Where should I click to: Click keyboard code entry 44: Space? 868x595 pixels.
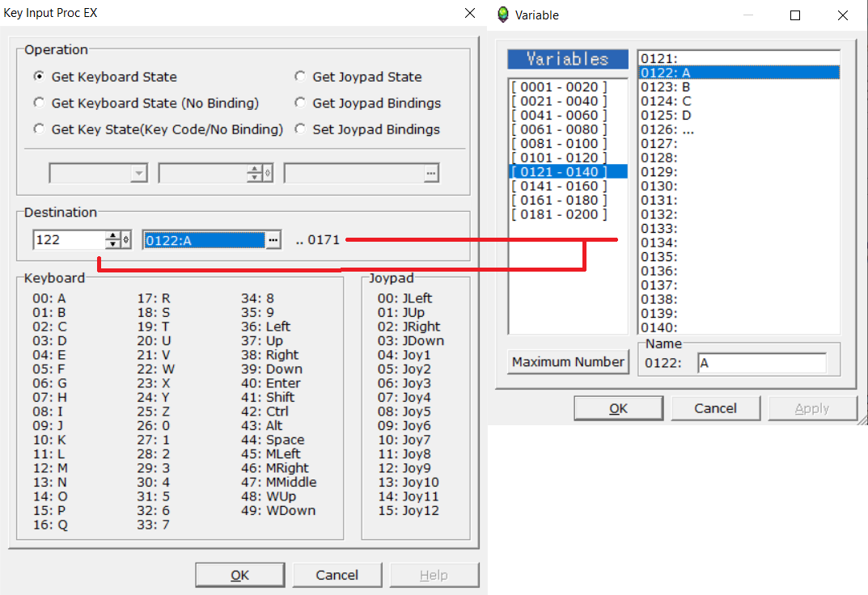(x=273, y=440)
